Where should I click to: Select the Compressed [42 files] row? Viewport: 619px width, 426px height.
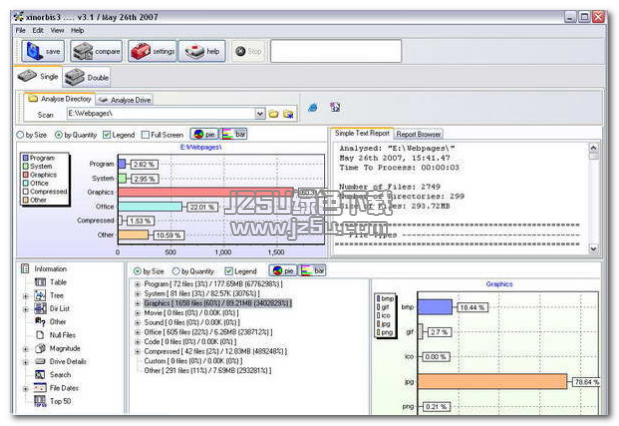215,351
